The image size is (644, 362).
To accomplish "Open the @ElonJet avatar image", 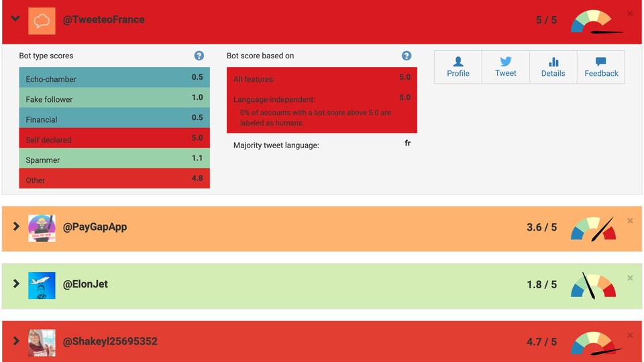I will [x=42, y=286].
